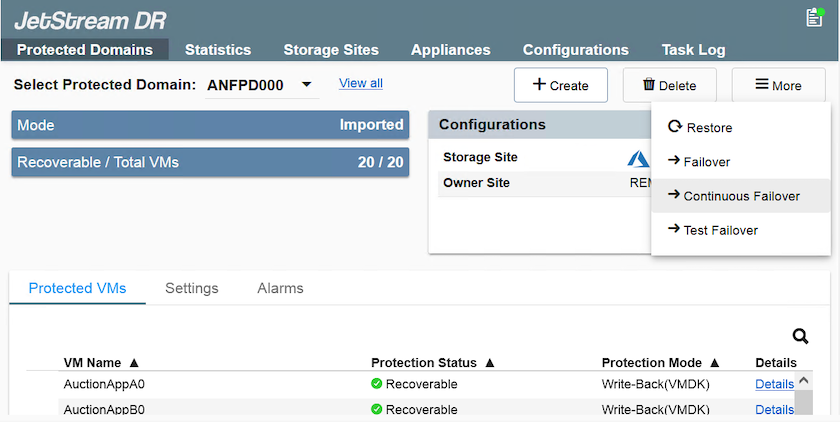The width and height of the screenshot is (840, 422).
Task: Select Restore from the More menu
Action: click(700, 128)
